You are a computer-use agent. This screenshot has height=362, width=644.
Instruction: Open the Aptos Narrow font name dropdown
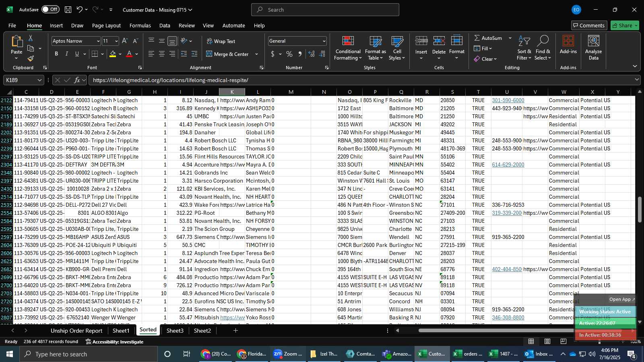click(x=98, y=41)
